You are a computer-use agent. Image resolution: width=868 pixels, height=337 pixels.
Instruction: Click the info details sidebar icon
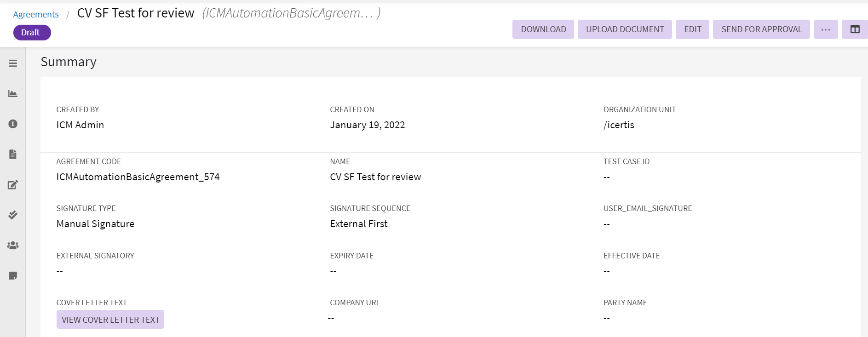(13, 124)
